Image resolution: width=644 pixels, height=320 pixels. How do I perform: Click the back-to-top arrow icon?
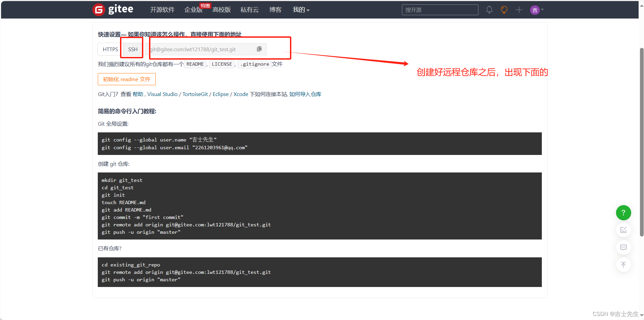(623, 265)
